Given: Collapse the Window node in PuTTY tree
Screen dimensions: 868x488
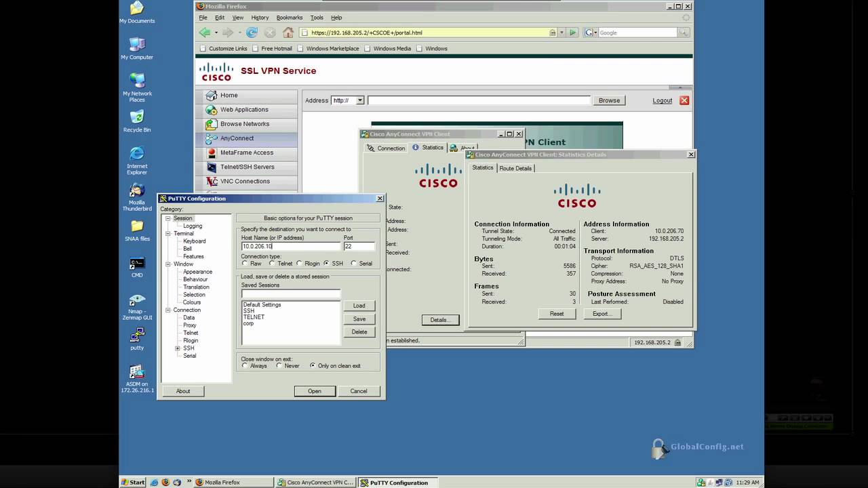Looking at the screenshot, I should click(167, 264).
